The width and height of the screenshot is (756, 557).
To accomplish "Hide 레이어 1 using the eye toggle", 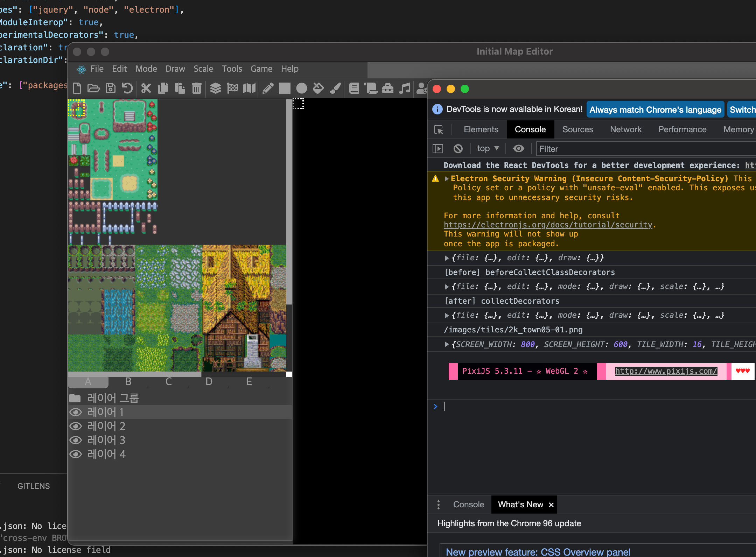I will point(76,412).
